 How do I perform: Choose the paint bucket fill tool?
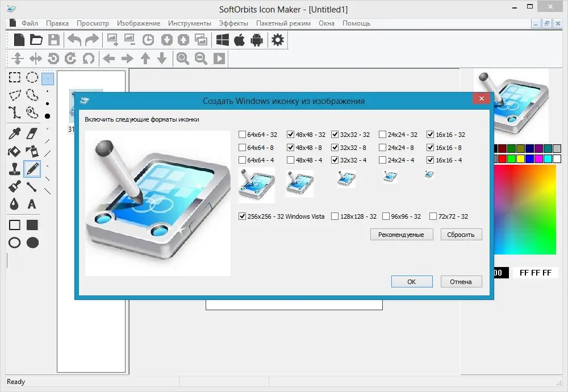coord(15,151)
